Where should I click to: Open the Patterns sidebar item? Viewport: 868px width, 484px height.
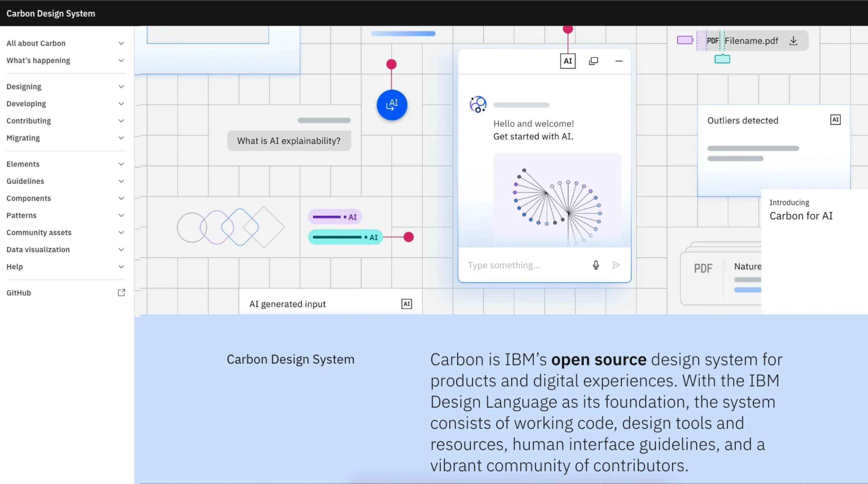coord(66,215)
